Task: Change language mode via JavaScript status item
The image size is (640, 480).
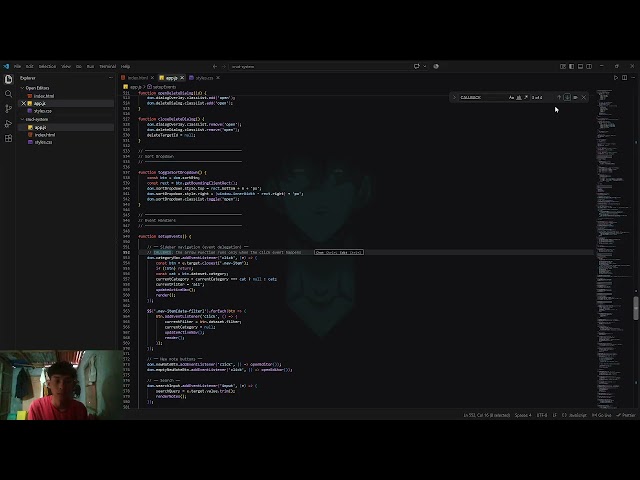Action: click(574, 415)
